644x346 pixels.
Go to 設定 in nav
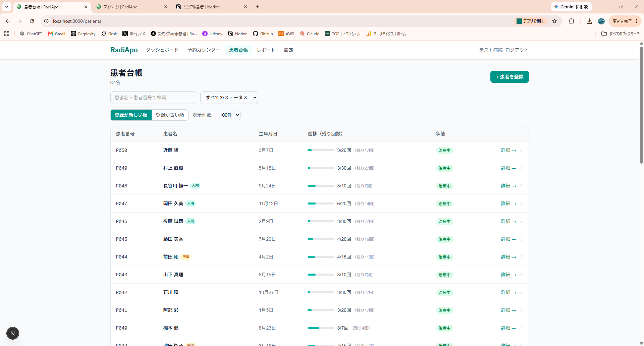pyautogui.click(x=289, y=50)
